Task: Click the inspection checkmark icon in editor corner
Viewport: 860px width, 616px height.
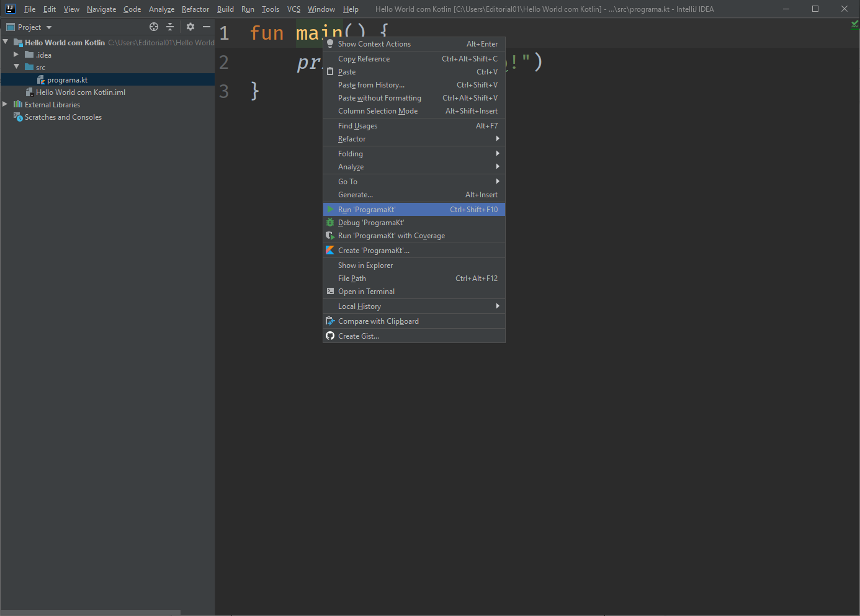Action: [854, 25]
